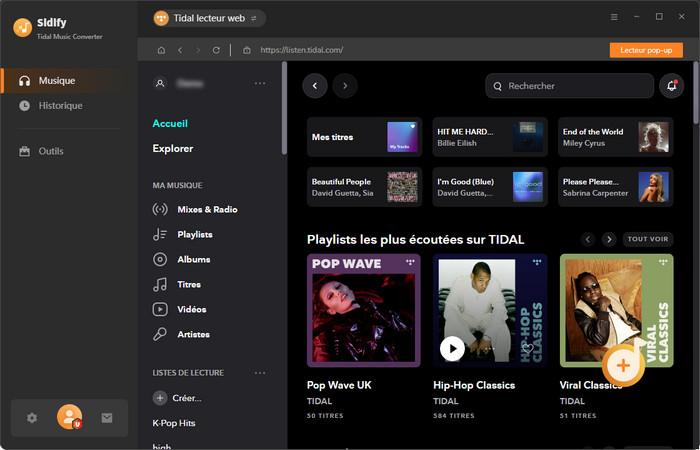Open the user profile avatar icon

(x=69, y=417)
